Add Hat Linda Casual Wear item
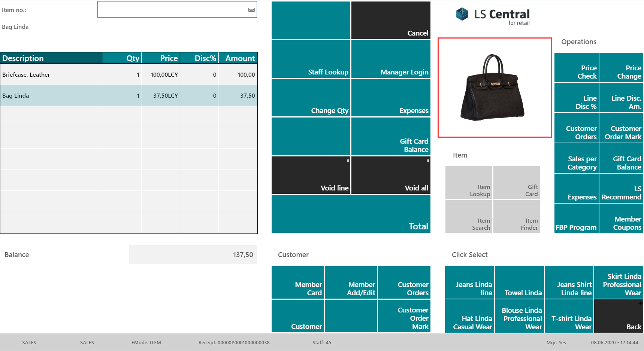The image size is (644, 351). [470, 316]
